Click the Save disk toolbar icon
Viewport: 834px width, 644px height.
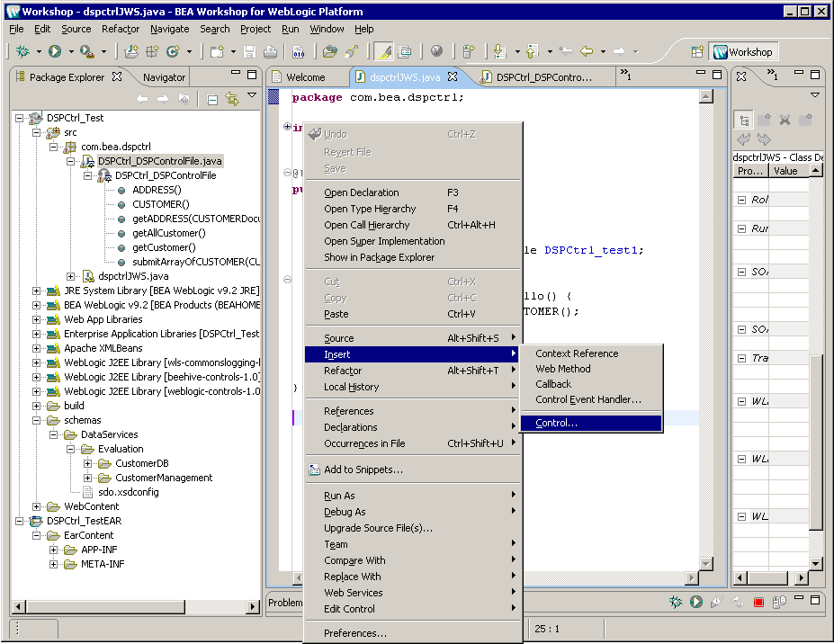point(249,51)
